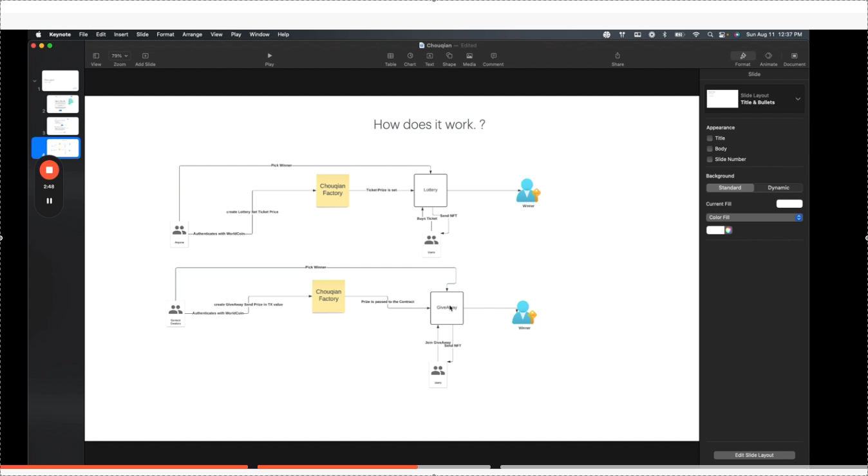Screen dimensions: 868x476
Task: Select the GiveAway box in diagram
Action: coord(447,308)
